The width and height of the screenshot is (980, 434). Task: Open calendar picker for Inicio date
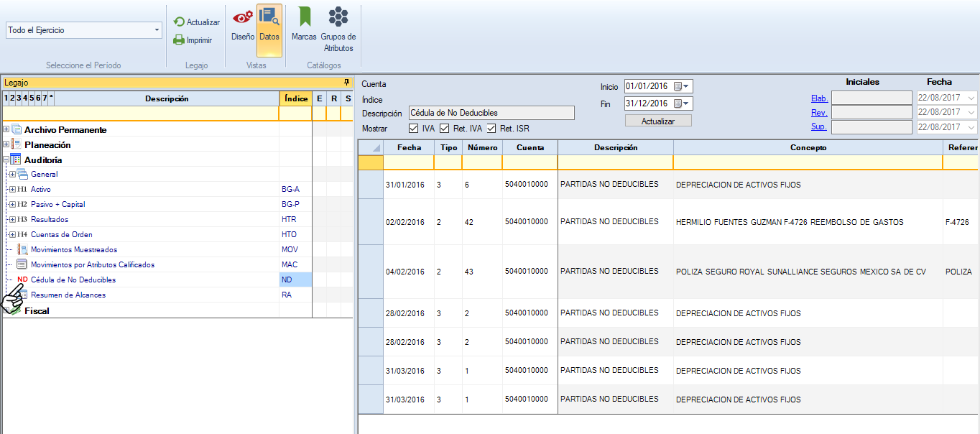[681, 86]
